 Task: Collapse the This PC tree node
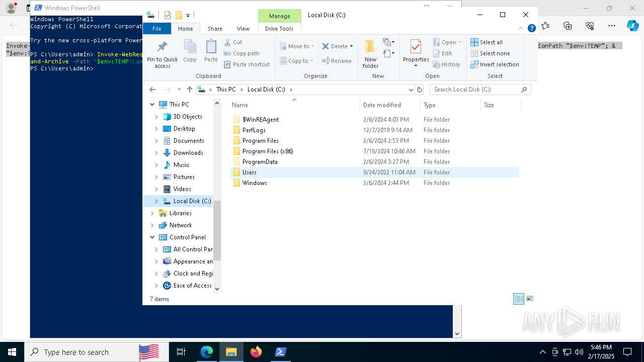152,105
